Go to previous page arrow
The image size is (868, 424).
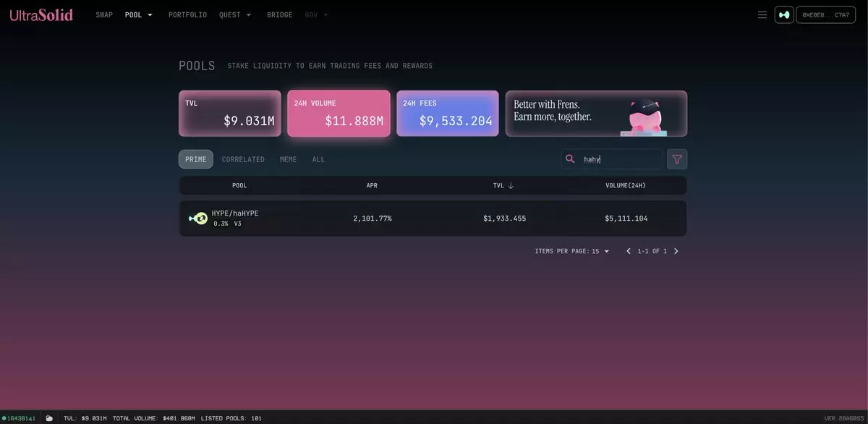tap(628, 251)
